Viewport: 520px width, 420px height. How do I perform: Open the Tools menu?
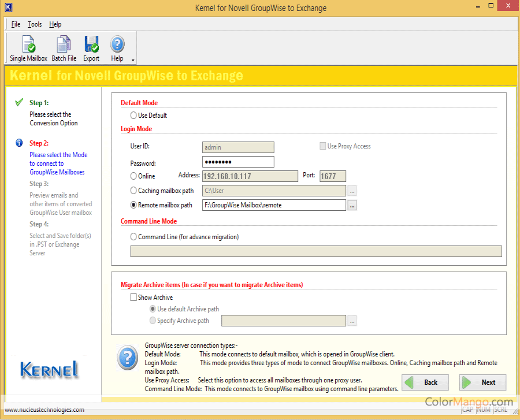coord(35,24)
